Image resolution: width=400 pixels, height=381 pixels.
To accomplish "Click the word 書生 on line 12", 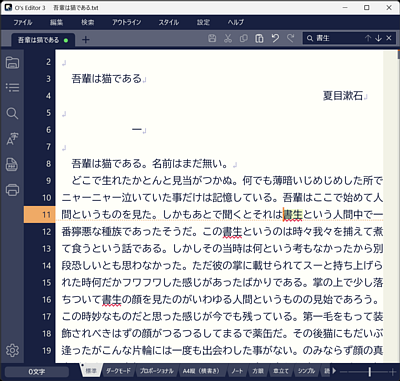I will (232, 232).
